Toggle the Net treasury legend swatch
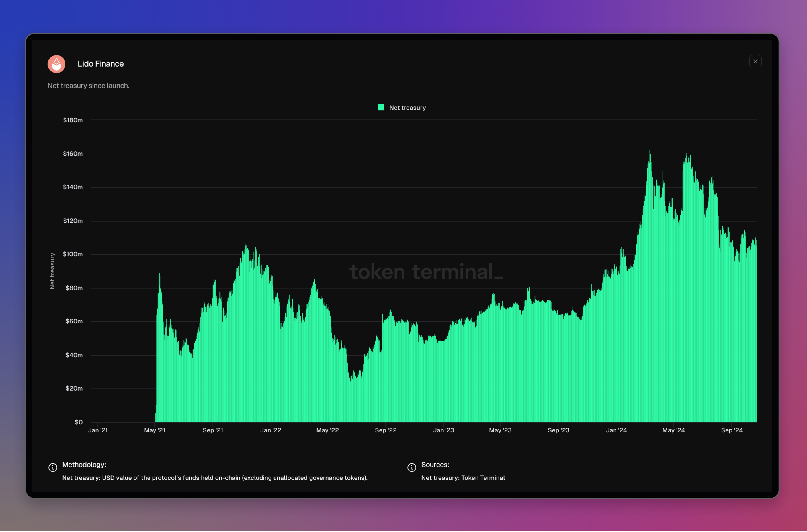 [381, 107]
